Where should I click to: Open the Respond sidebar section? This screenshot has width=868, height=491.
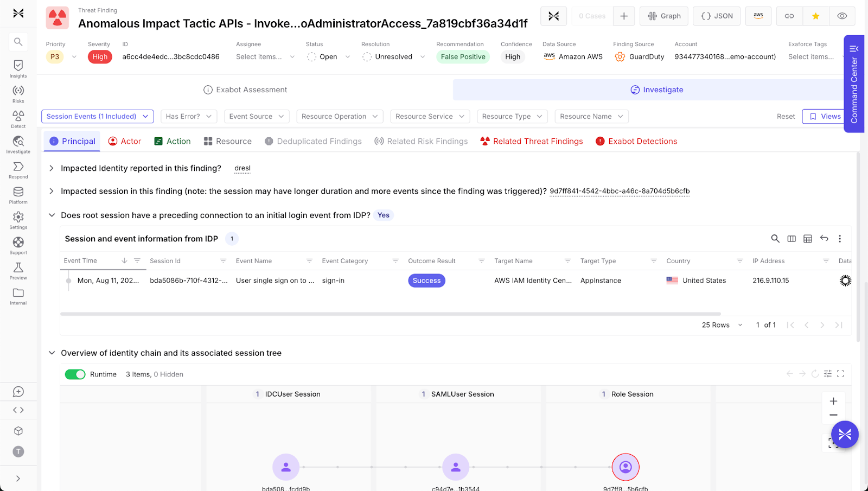18,169
